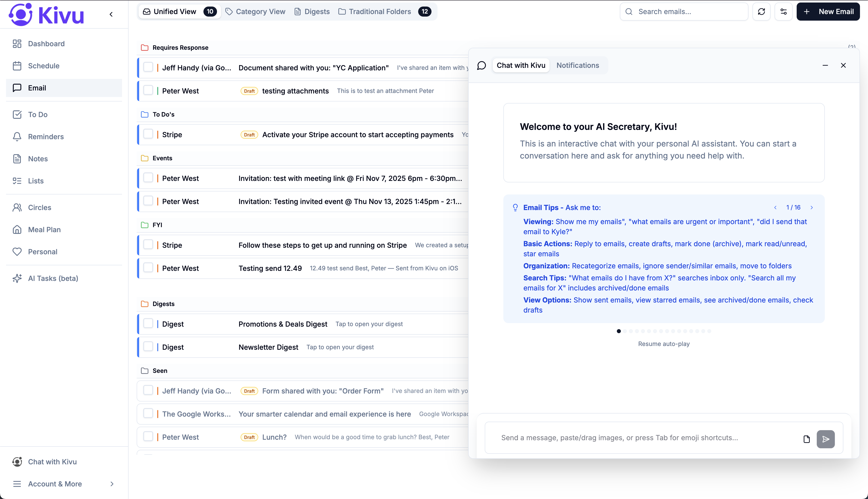
Task: Select the first carousel dot indicator
Action: pyautogui.click(x=619, y=331)
